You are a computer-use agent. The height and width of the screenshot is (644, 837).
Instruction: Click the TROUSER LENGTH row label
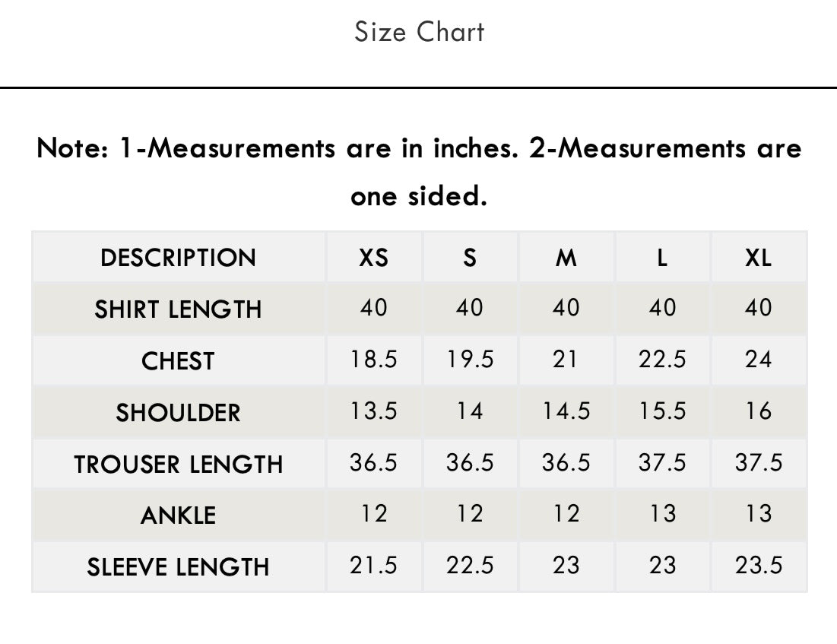click(x=178, y=464)
